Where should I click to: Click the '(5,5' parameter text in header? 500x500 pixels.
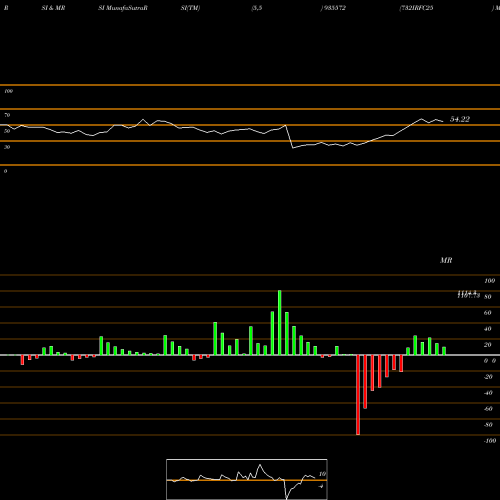point(257,8)
